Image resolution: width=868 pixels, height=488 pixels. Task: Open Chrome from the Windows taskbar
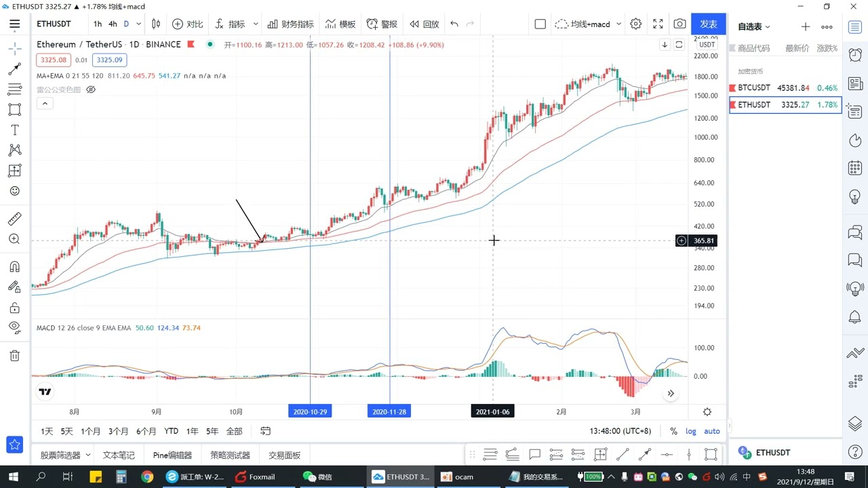click(x=147, y=476)
